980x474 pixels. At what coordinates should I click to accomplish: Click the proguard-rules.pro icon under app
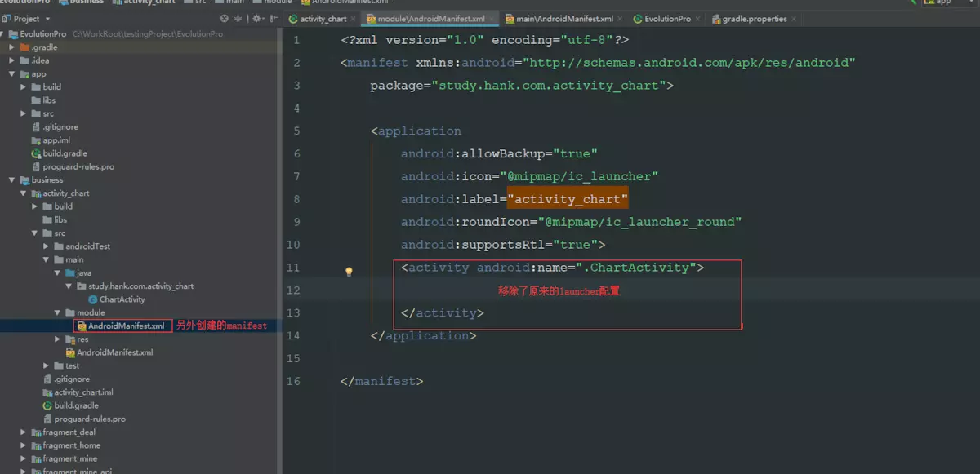(36, 166)
